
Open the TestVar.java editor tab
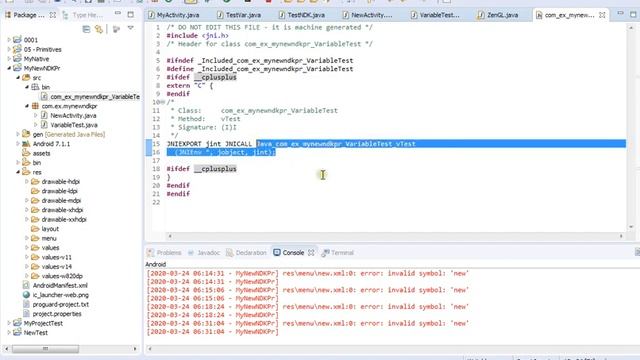point(239,15)
